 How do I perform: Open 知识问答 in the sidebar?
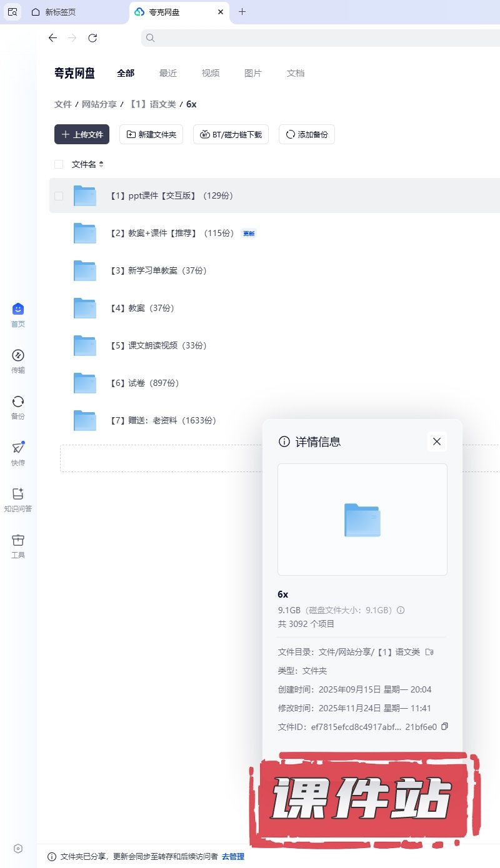tap(18, 495)
